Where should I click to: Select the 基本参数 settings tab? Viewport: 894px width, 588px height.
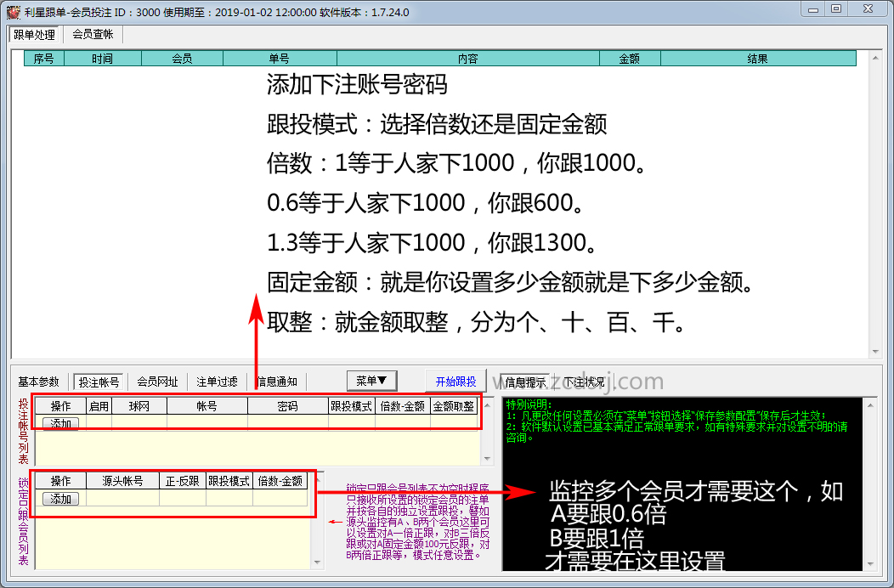tap(39, 382)
